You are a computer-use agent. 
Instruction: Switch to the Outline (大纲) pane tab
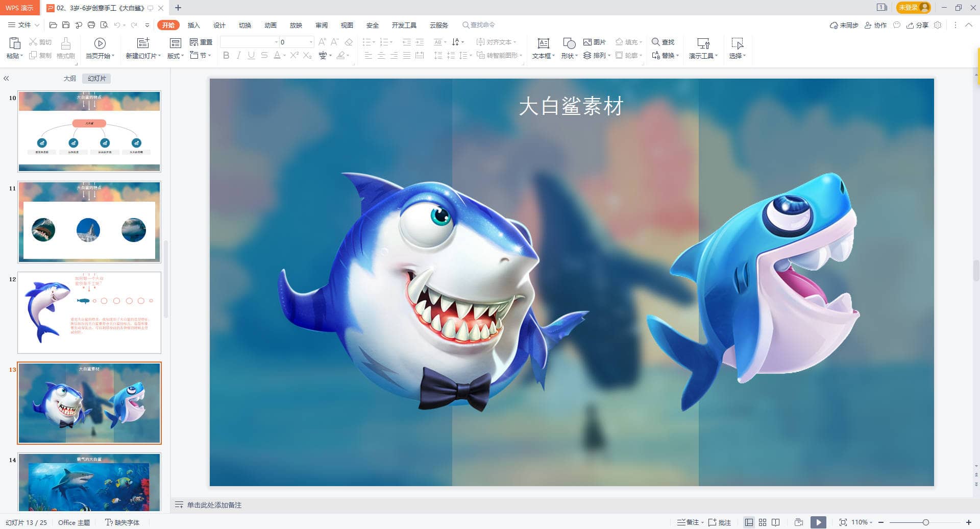click(69, 78)
